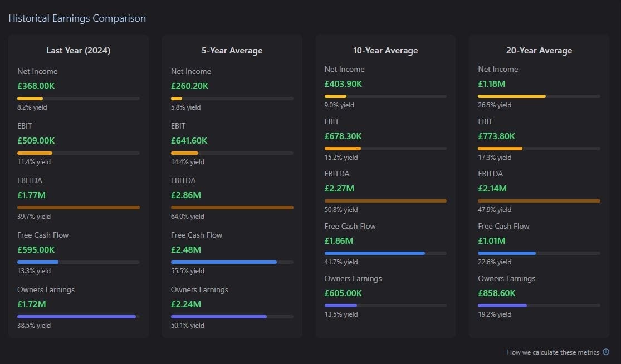
Task: Click the 5-Year EBIT yield bar
Action: pos(232,153)
